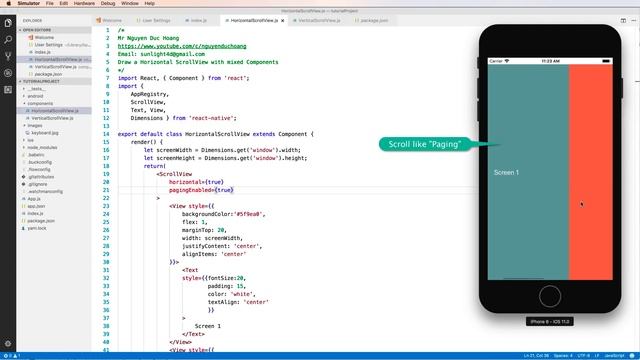Click the UTF-8 encoding status entry
Image resolution: width=640 pixels, height=360 pixels.
583,356
